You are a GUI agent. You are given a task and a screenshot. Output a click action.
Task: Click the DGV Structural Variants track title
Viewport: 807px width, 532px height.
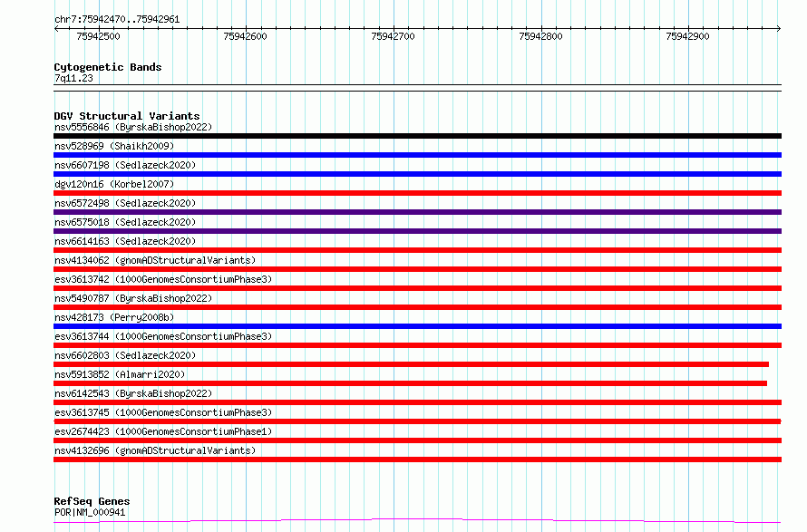(x=127, y=116)
